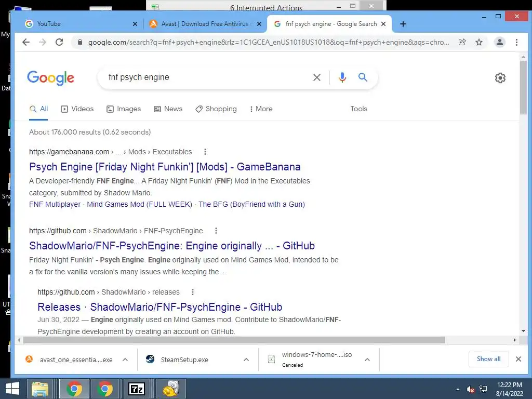
Task: Click the https://gamebanana.com breadcrumb URL
Action: click(x=69, y=152)
